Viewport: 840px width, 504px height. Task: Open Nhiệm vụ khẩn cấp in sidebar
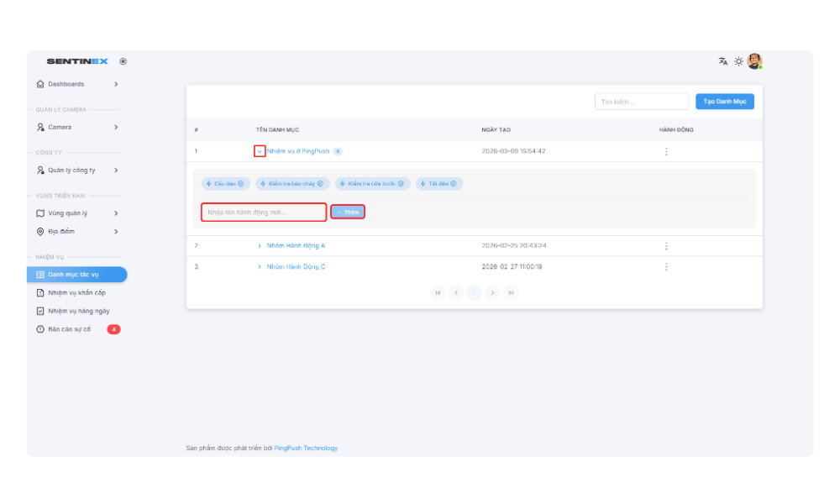(x=76, y=292)
